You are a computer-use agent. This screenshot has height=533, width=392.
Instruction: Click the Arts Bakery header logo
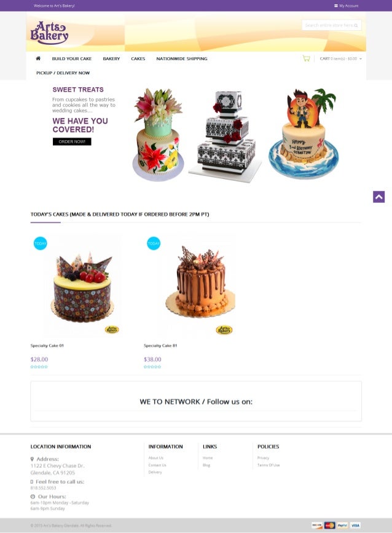pyautogui.click(x=50, y=33)
